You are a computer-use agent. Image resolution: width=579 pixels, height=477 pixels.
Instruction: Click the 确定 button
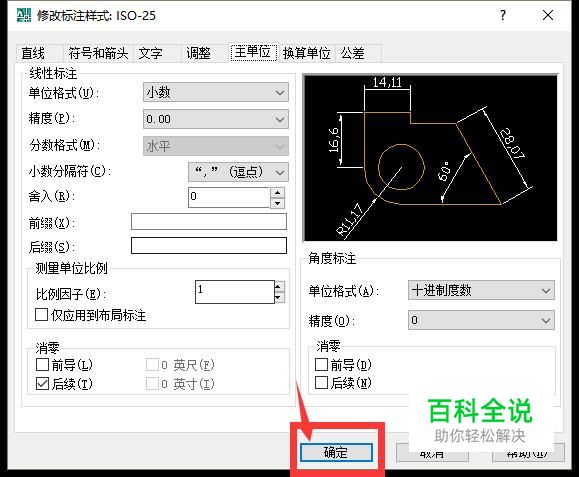(x=336, y=452)
